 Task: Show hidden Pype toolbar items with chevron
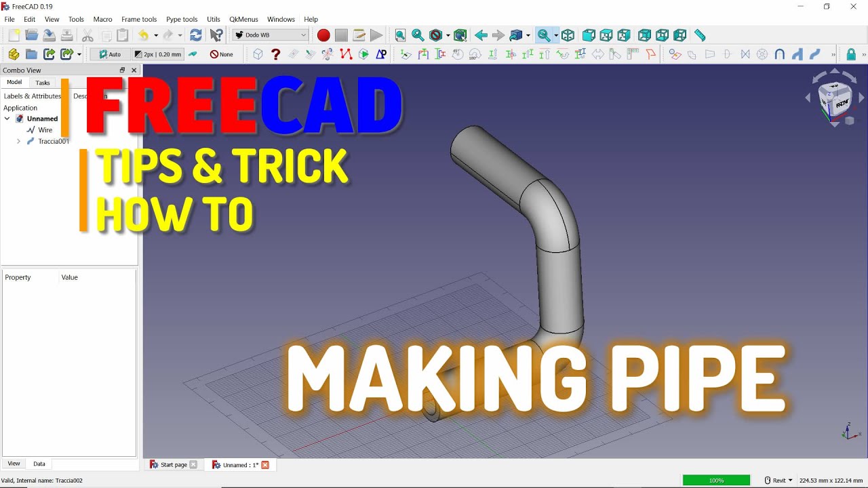pos(833,54)
